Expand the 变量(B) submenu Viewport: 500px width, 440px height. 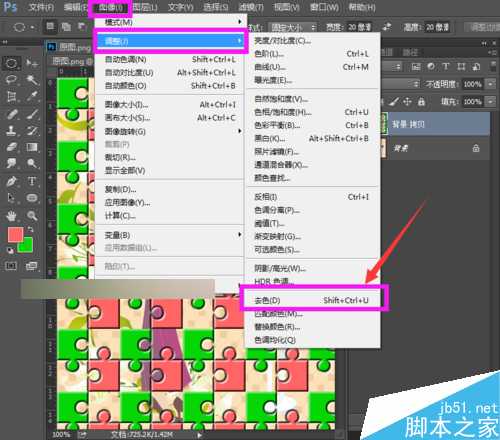coord(171,235)
